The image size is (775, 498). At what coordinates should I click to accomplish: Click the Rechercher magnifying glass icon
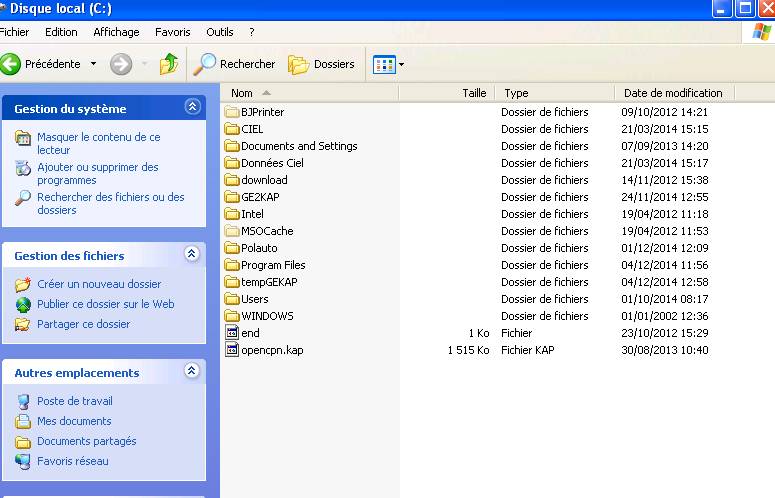[204, 64]
